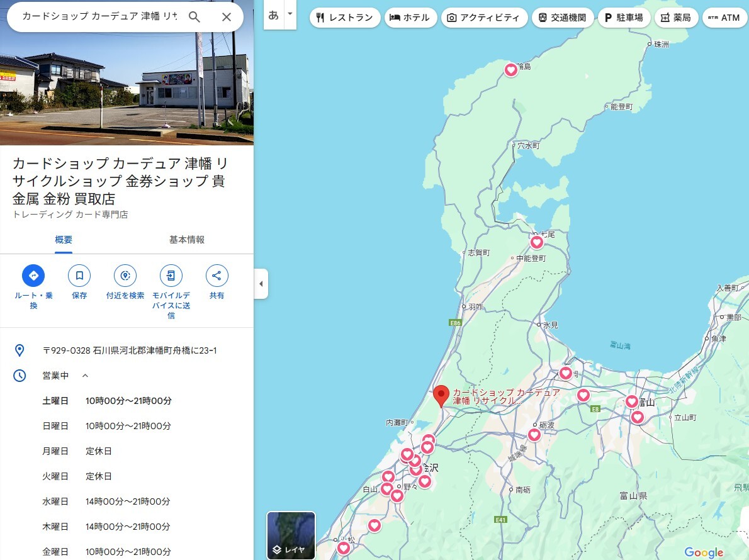Click the 中能登町 map label
Viewport: 749px width, 560px height.
(531, 258)
